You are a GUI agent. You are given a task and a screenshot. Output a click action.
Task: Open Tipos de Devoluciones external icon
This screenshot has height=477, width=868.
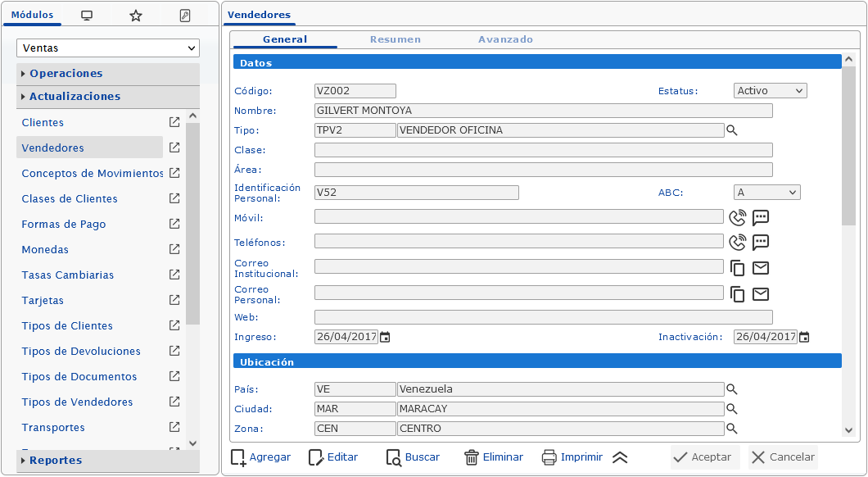point(174,351)
